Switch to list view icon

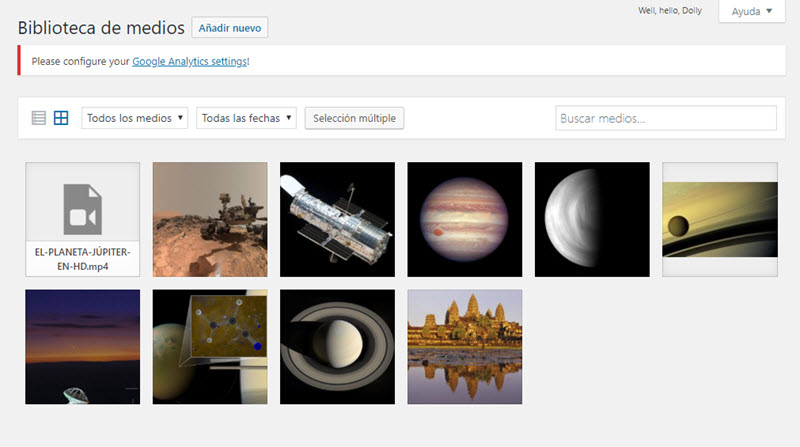[x=39, y=118]
